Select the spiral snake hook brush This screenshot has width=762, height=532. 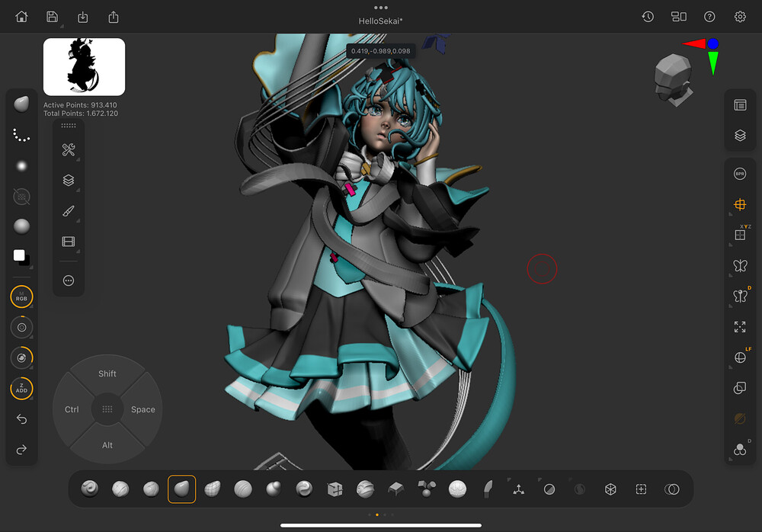90,489
